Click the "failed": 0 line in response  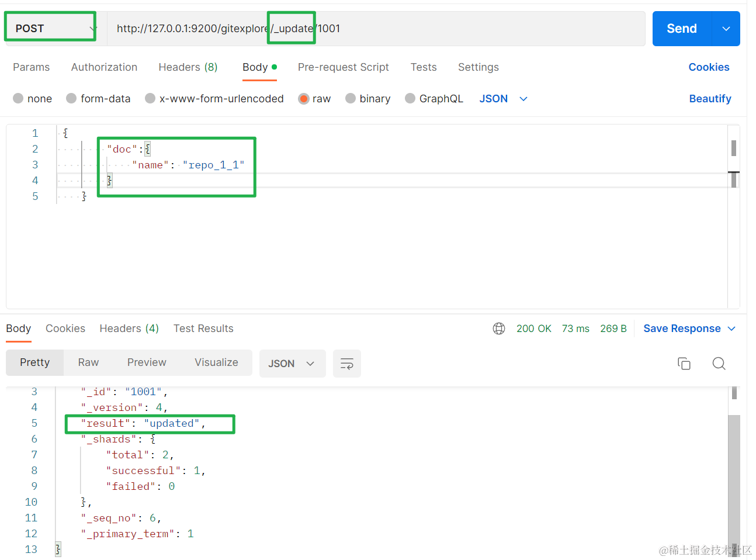coord(140,486)
